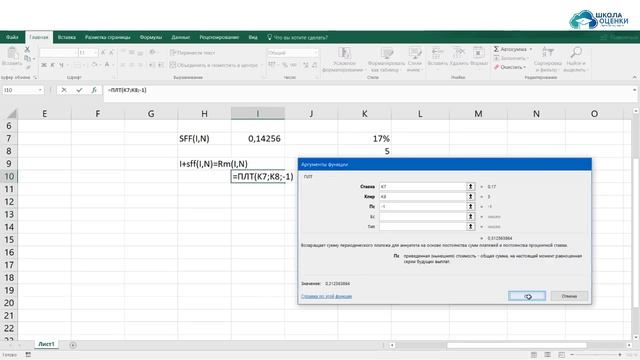Image resolution: width=640 pixels, height=360 pixels.
Task: Click the AutoSum (Автосумма) sigma icon
Action: (x=496, y=49)
